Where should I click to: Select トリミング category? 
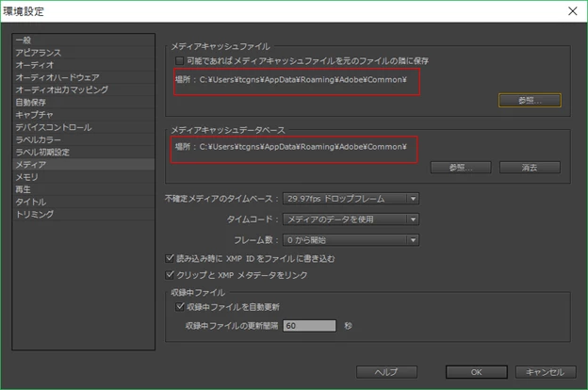(83, 214)
